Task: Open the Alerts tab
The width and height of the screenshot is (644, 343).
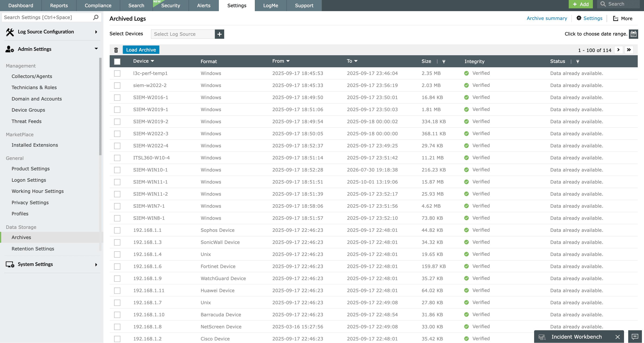Action: (x=204, y=6)
